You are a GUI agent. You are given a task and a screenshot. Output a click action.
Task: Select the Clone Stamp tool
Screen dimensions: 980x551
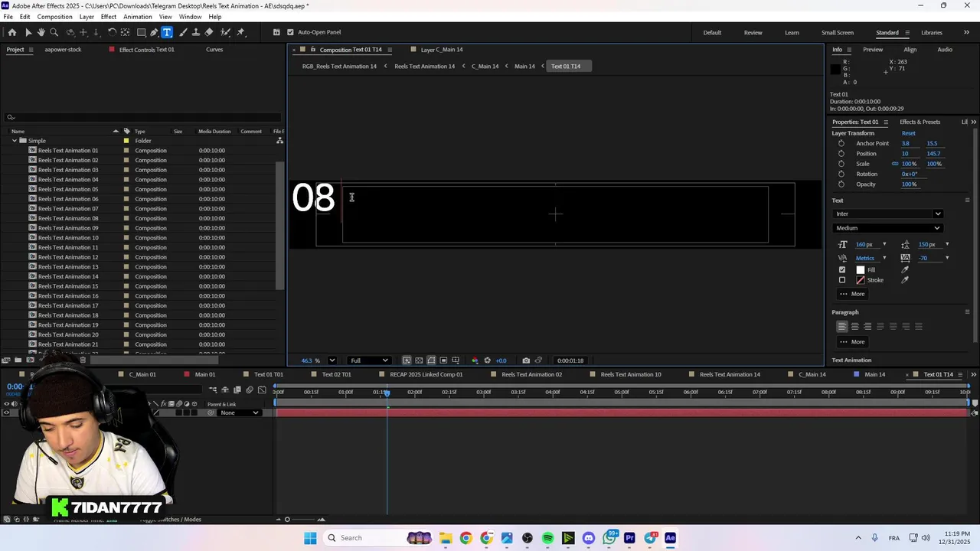(196, 32)
